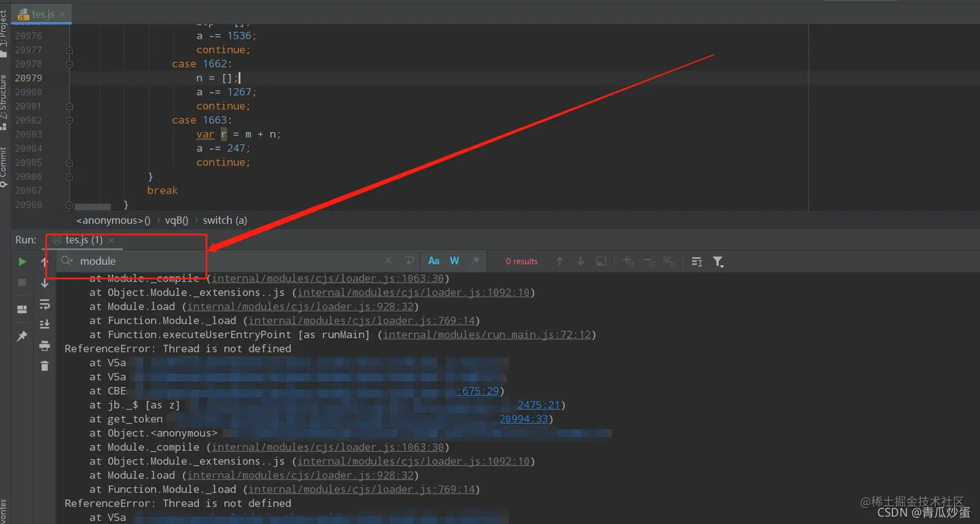Open the Commit tool window
980x524 pixels.
click(5, 166)
